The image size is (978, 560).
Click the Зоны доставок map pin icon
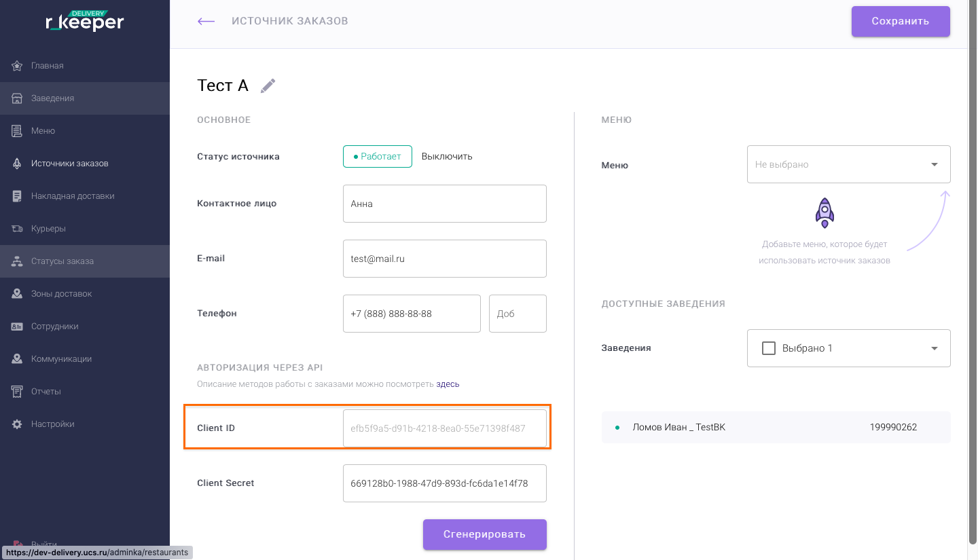coord(18,294)
